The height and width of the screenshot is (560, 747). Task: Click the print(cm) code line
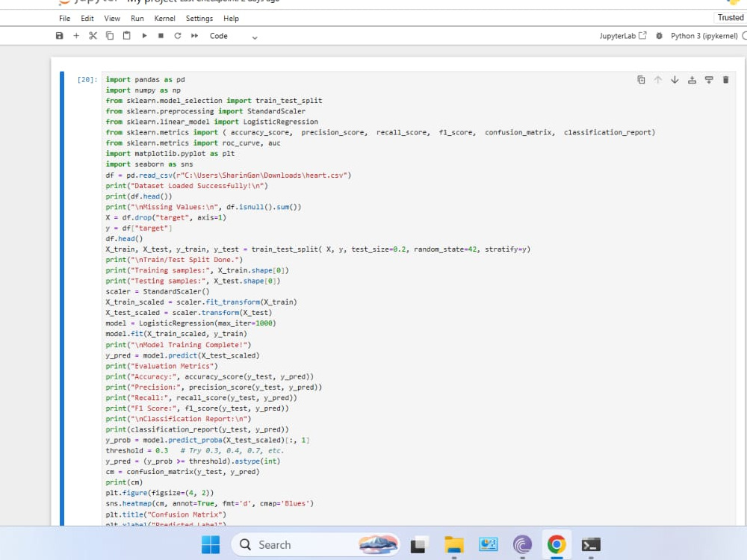point(124,482)
